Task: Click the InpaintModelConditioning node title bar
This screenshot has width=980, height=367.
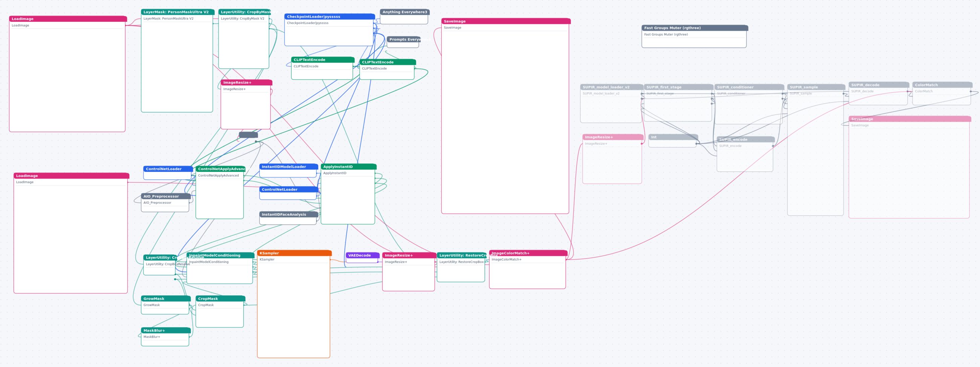Action: click(220, 255)
